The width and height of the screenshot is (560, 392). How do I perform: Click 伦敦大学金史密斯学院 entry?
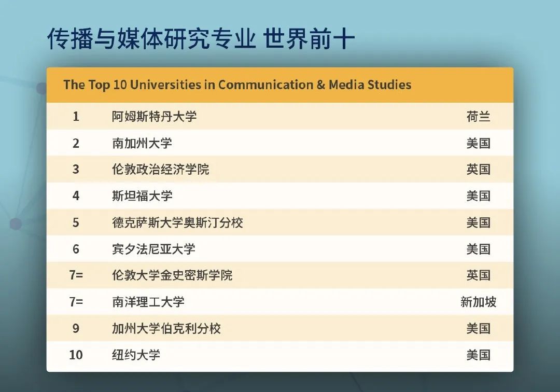click(172, 275)
